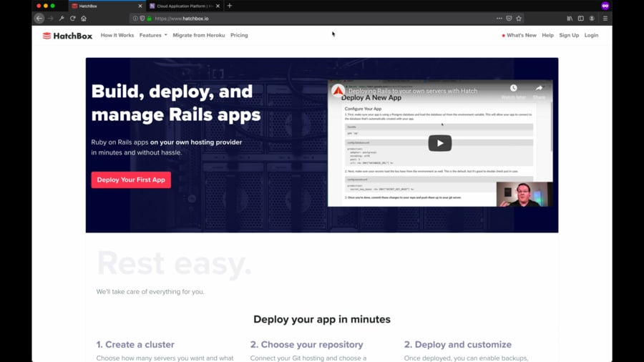Click Deploy Your First App button
The height and width of the screenshot is (362, 644).
pos(131,180)
